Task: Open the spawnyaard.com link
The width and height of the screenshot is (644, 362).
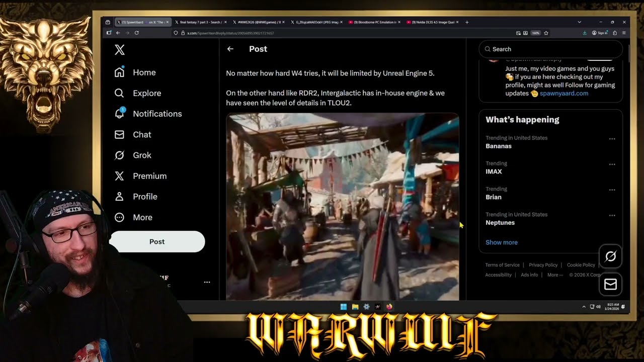Action: pyautogui.click(x=564, y=94)
